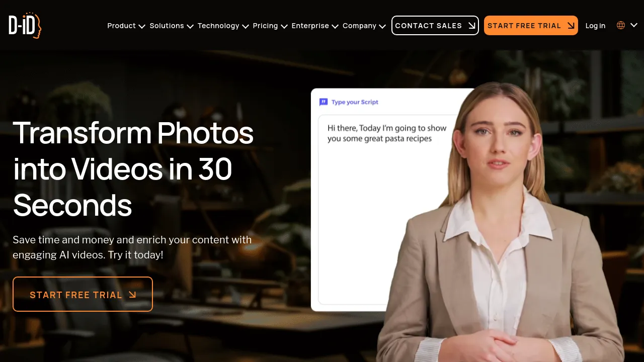The image size is (644, 362).
Task: Expand the Company chevron
Action: [x=382, y=26]
